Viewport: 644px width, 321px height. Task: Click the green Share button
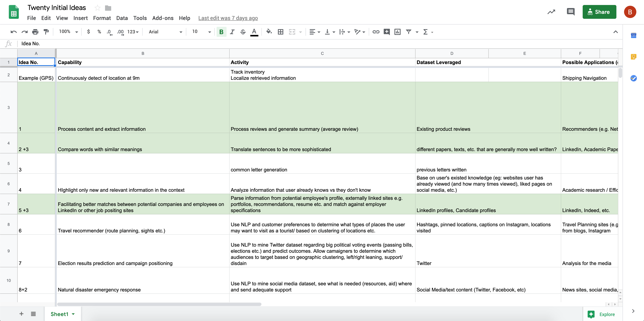pyautogui.click(x=599, y=12)
